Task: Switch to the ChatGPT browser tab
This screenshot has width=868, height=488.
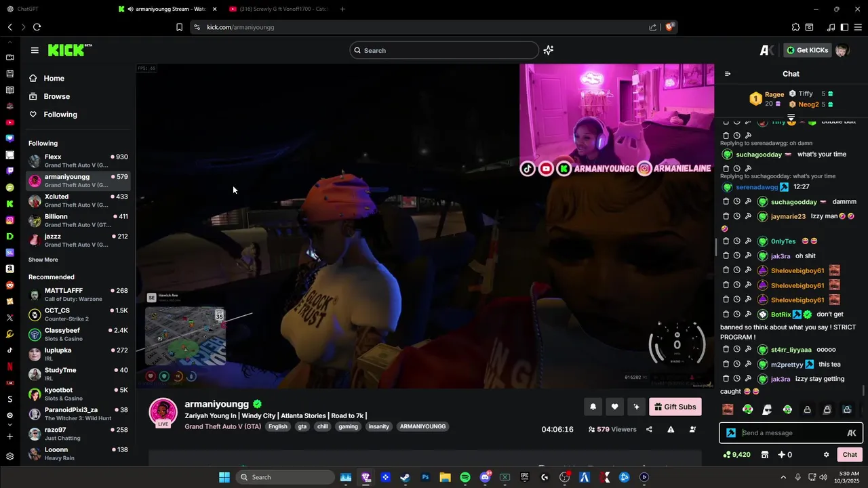Action: point(27,9)
